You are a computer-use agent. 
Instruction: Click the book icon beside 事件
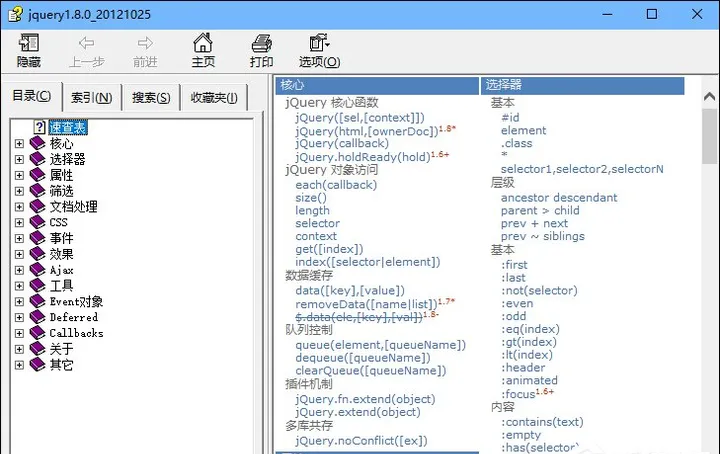[38, 238]
